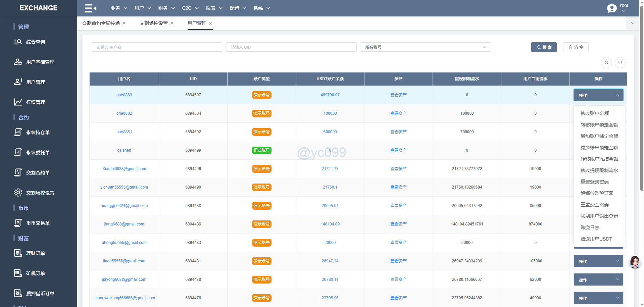Click 查看资产 link for one8882

pos(398,113)
